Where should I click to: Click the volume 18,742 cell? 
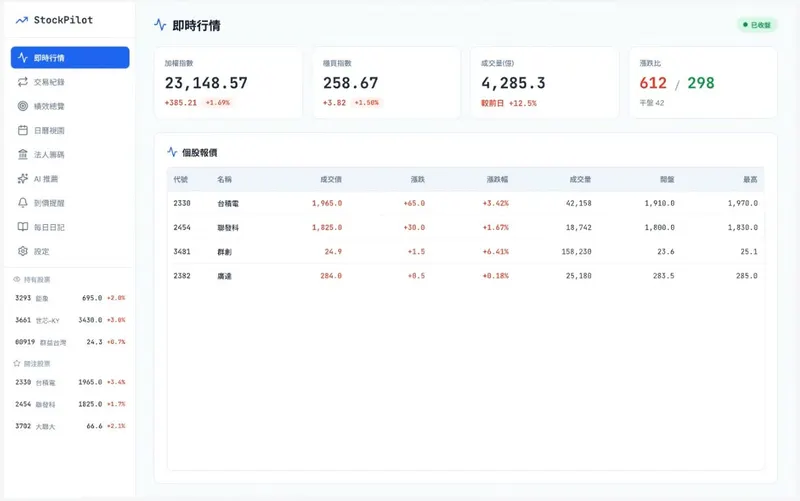(x=579, y=227)
